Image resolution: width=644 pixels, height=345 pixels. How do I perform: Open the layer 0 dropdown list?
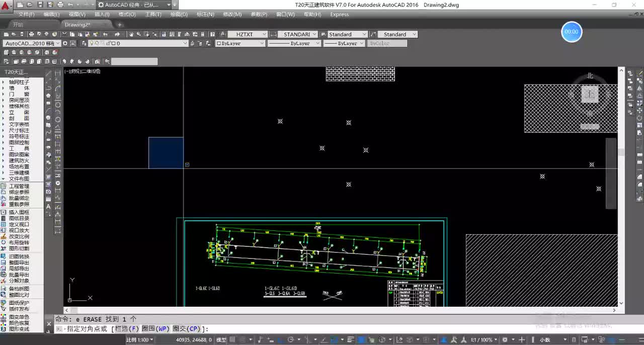(138, 43)
